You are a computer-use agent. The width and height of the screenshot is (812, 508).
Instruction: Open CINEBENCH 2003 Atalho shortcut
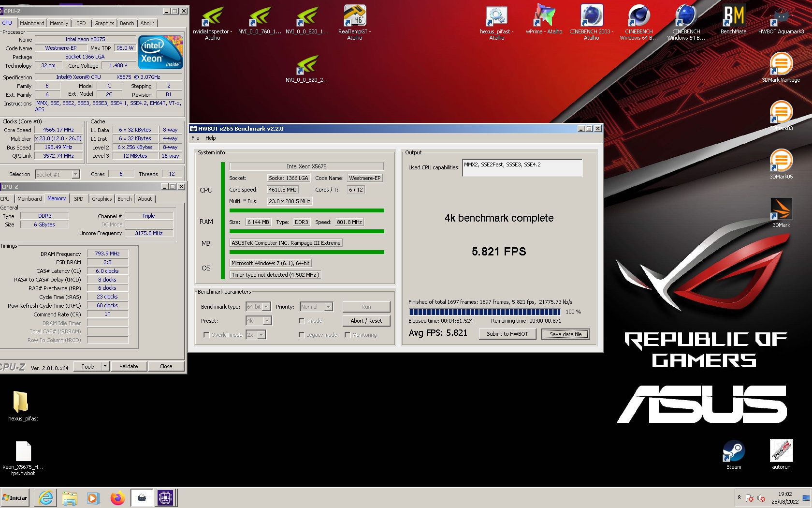pyautogui.click(x=591, y=22)
